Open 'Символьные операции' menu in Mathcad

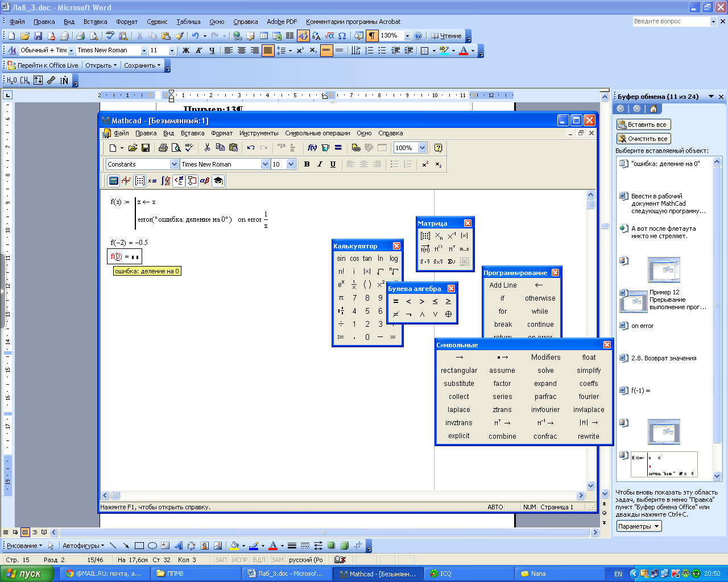pyautogui.click(x=317, y=133)
